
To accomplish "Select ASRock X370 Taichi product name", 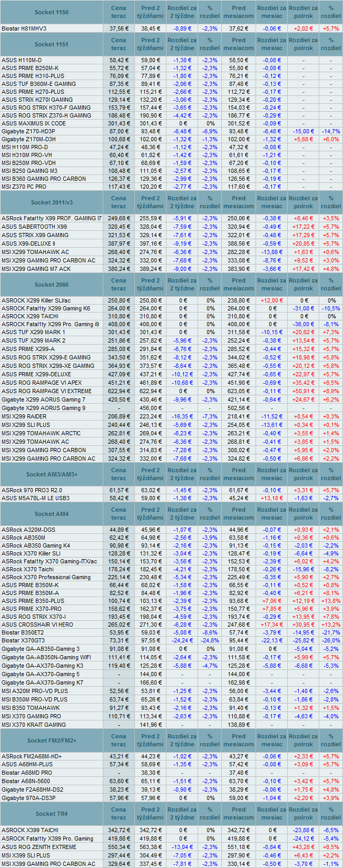I will [27, 569].
